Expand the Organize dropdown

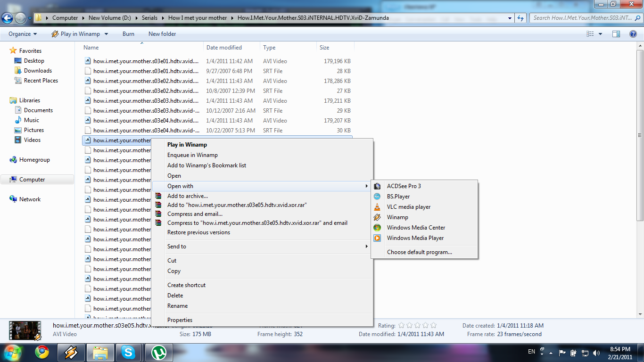tap(23, 34)
